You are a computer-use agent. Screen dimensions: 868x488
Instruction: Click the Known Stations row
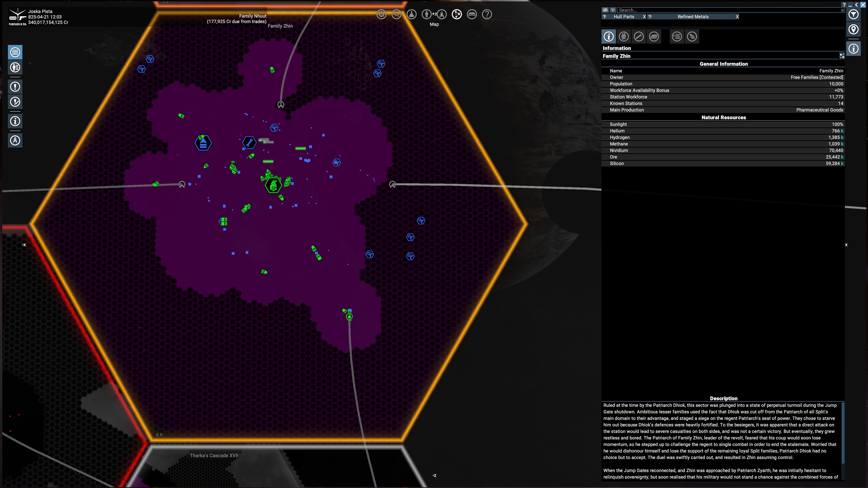click(x=723, y=103)
